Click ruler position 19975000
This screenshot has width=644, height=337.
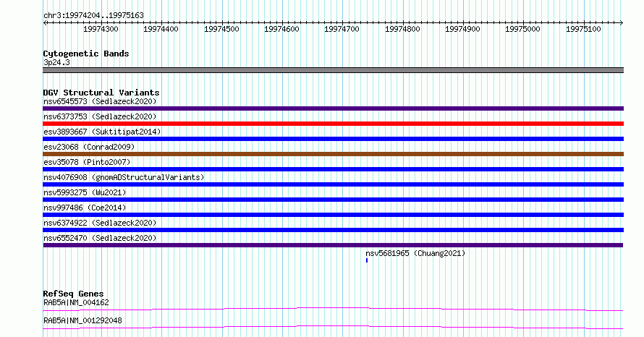pyautogui.click(x=523, y=29)
